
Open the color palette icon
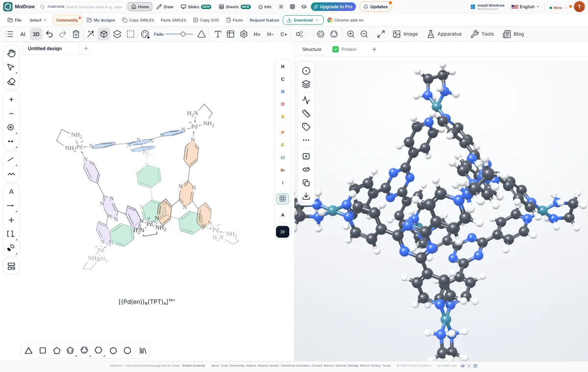click(145, 34)
